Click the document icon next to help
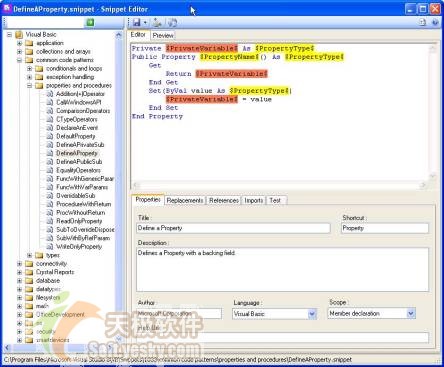Viewport: 444px width, 367px height. [x=422, y=22]
